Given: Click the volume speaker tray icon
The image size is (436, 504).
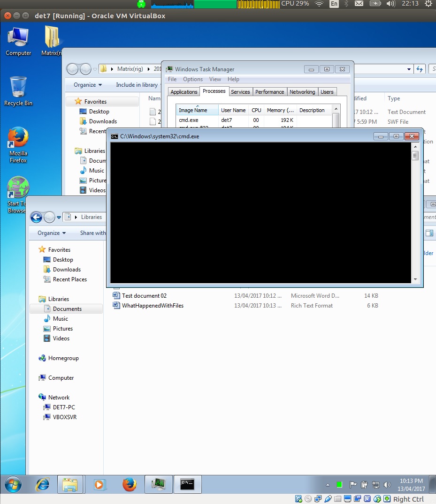Looking at the screenshot, I should (x=387, y=484).
